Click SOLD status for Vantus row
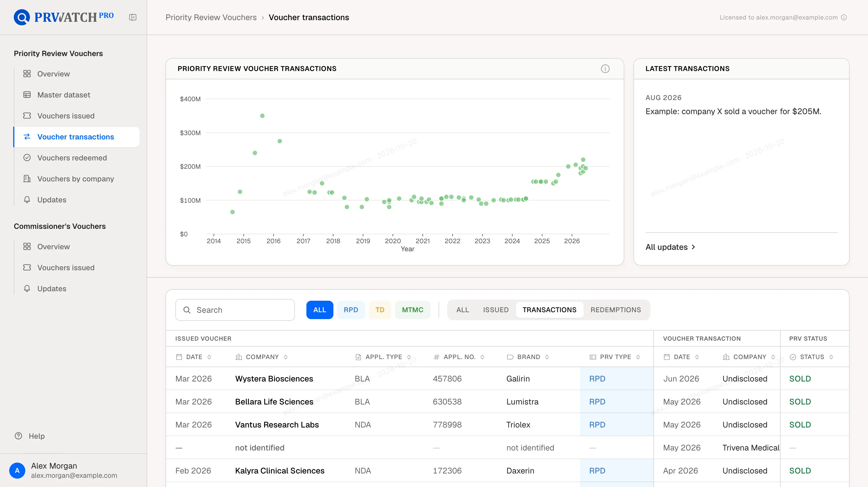 (800, 425)
